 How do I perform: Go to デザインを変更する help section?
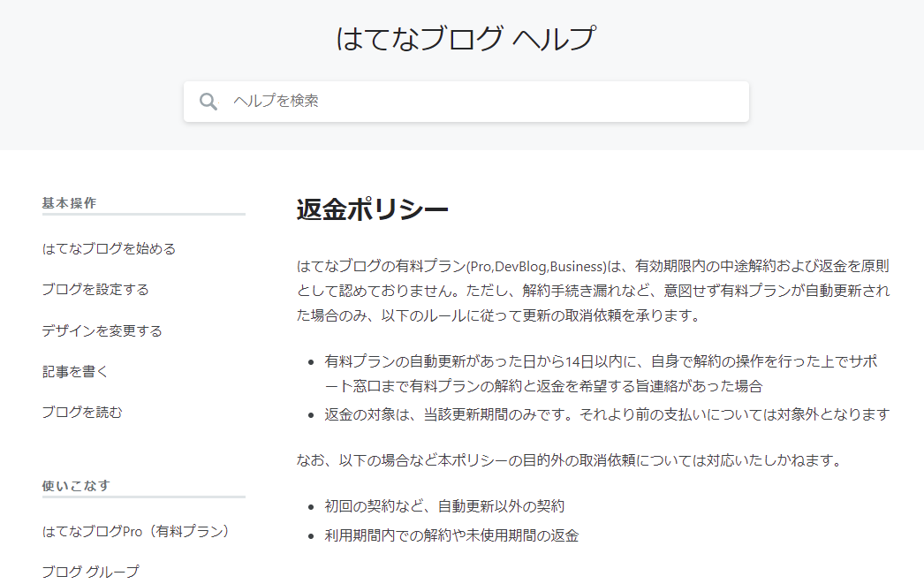pyautogui.click(x=102, y=330)
